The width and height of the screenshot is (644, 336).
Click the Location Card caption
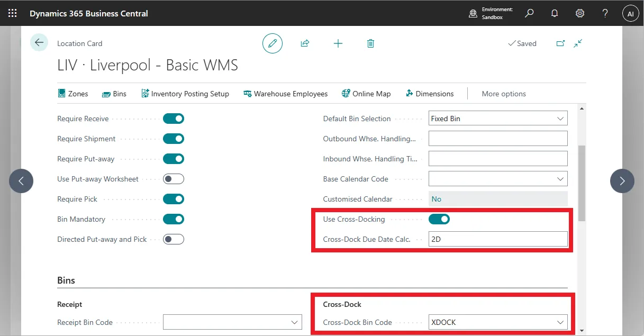pos(80,43)
